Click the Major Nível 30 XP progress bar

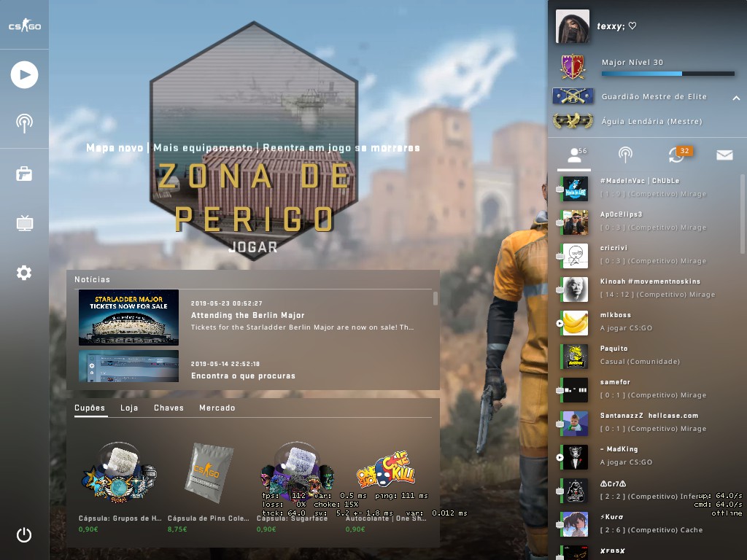click(x=667, y=74)
